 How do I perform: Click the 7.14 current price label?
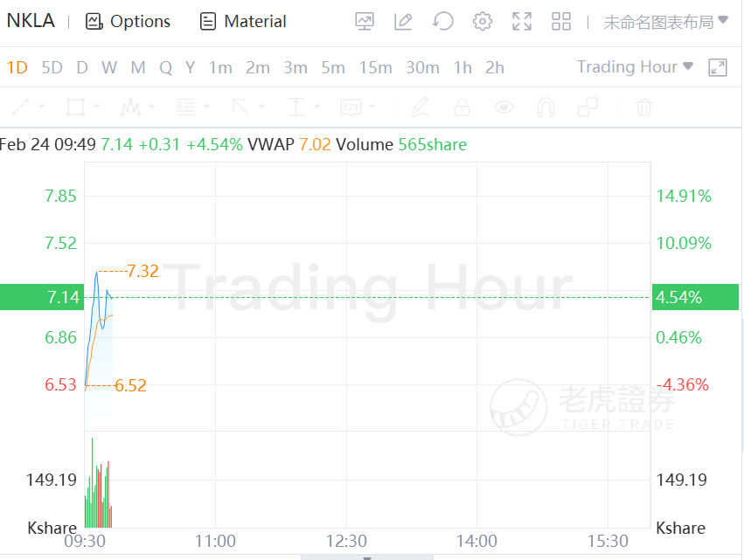click(x=63, y=297)
